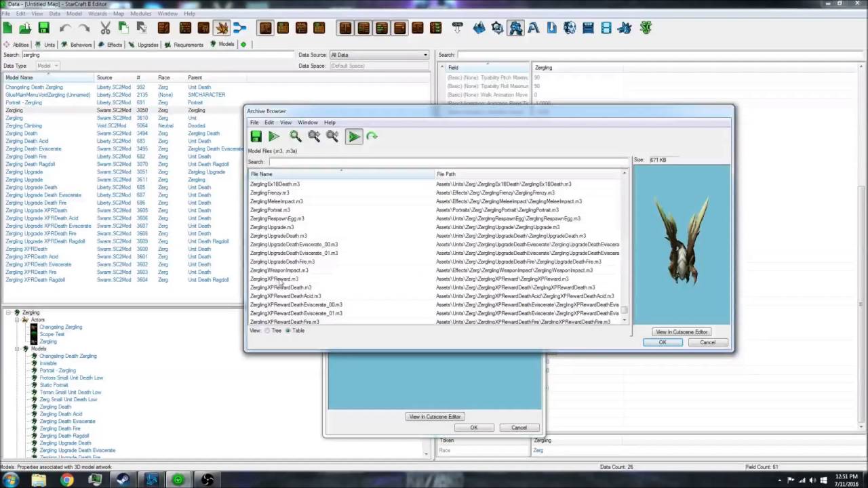Click the Redo arrow icon
This screenshot has height=488, width=868.
83,28
